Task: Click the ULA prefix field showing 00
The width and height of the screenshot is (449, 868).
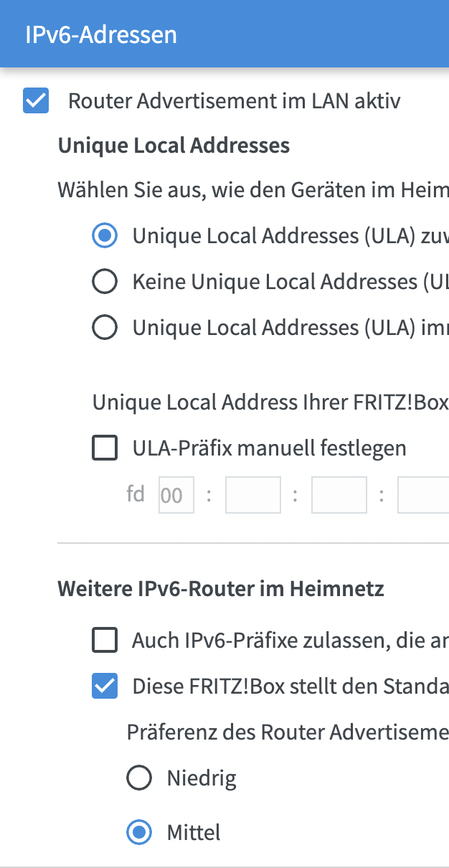Action: click(x=176, y=495)
